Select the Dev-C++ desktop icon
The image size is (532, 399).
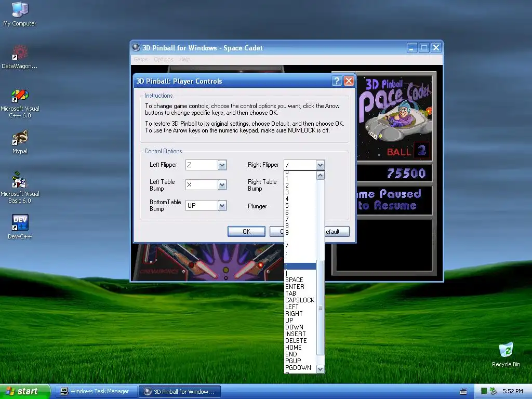(20, 227)
